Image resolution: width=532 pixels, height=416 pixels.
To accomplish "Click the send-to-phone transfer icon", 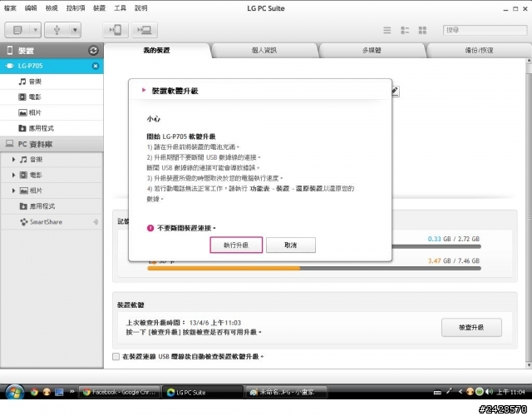I will click(x=116, y=30).
